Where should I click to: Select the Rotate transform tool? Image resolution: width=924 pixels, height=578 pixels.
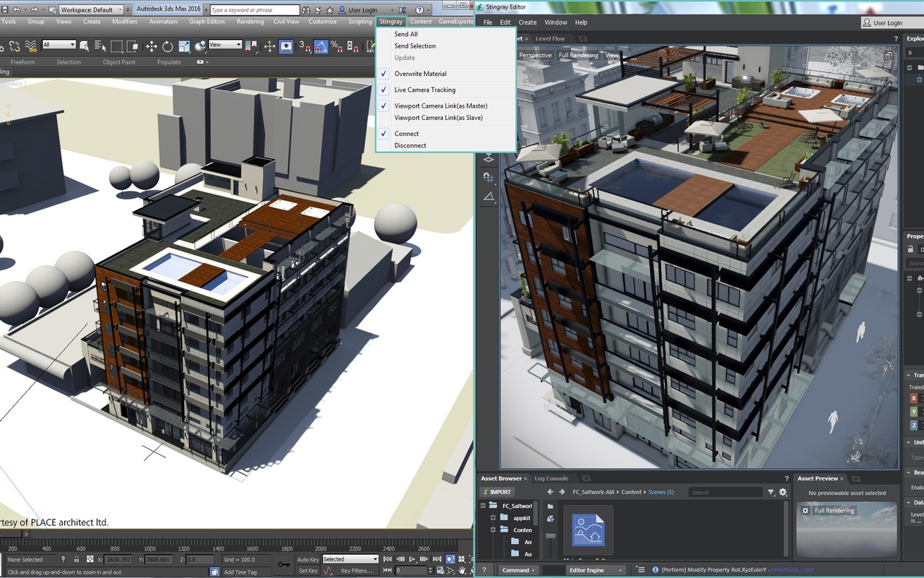pyautogui.click(x=167, y=46)
